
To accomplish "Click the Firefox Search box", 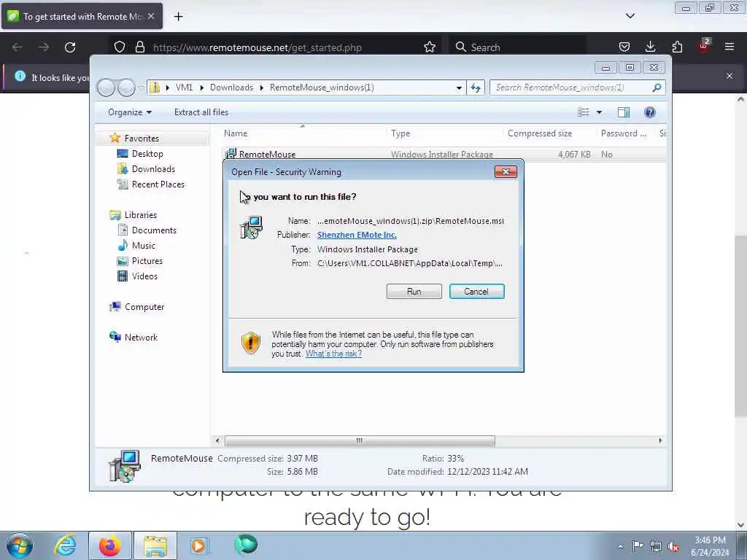I will (517, 47).
